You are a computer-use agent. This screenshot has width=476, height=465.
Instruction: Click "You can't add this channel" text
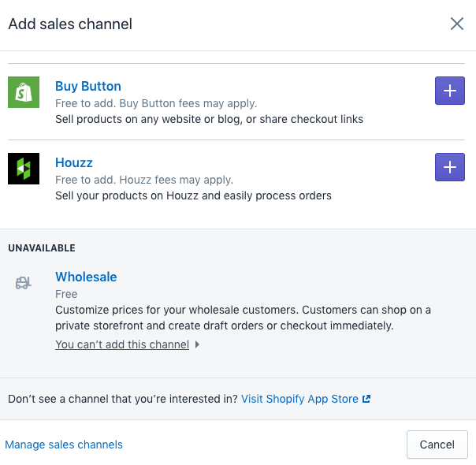click(x=122, y=344)
